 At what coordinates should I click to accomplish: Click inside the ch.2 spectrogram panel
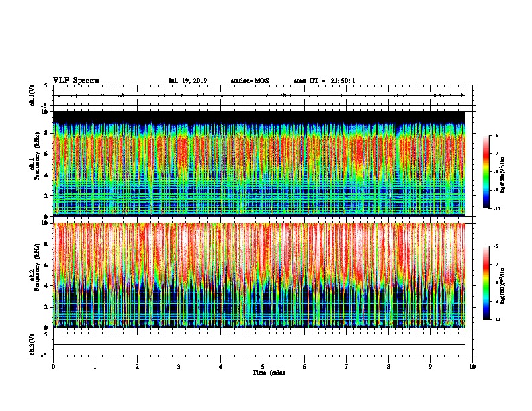259,275
